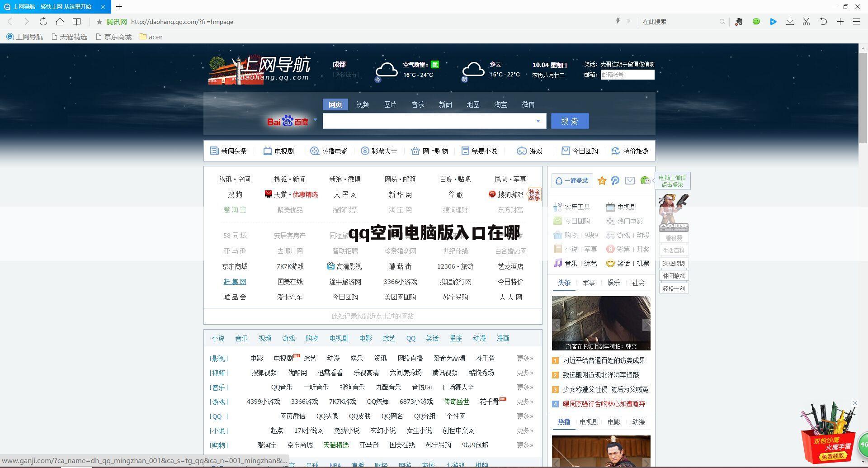Image resolution: width=868 pixels, height=468 pixels.
Task: Open the browser hamburger menu
Action: point(857,21)
